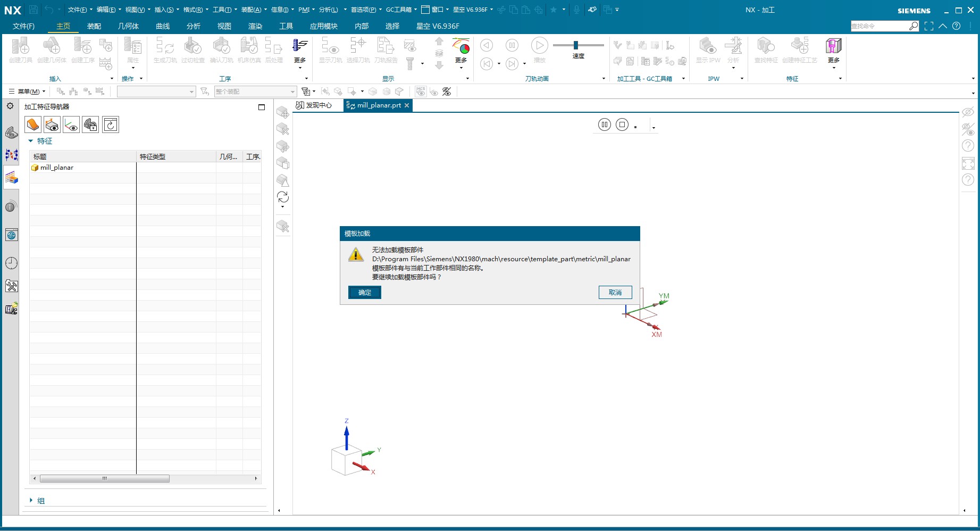Click 确定 in the 模板加载 dialog

pyautogui.click(x=365, y=293)
